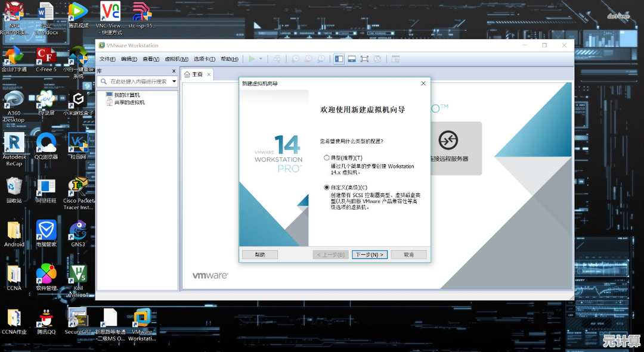
Task: Open the 选项卡(T) menu
Action: pyautogui.click(x=205, y=59)
